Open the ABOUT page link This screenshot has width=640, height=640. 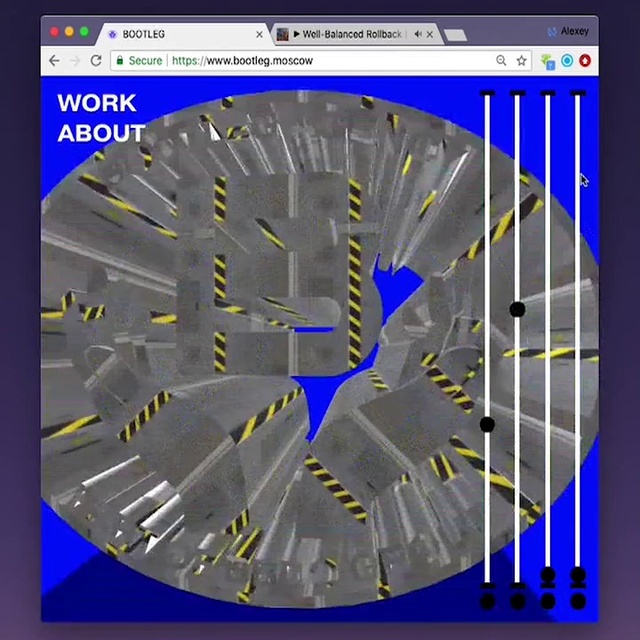tap(101, 133)
